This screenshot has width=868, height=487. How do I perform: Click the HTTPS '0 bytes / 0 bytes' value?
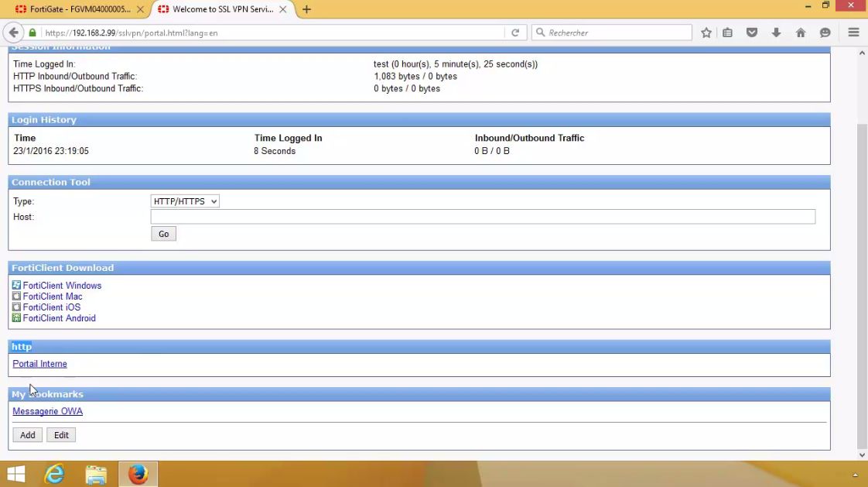pyautogui.click(x=407, y=88)
